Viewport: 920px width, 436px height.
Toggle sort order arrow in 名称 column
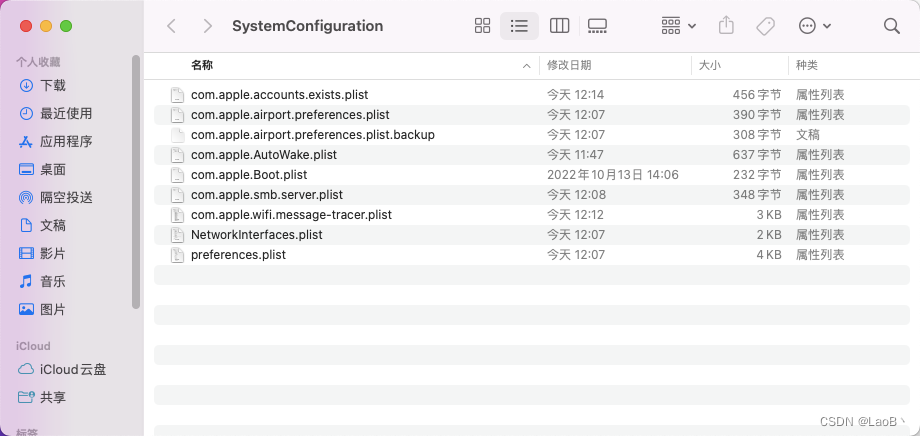coord(527,66)
